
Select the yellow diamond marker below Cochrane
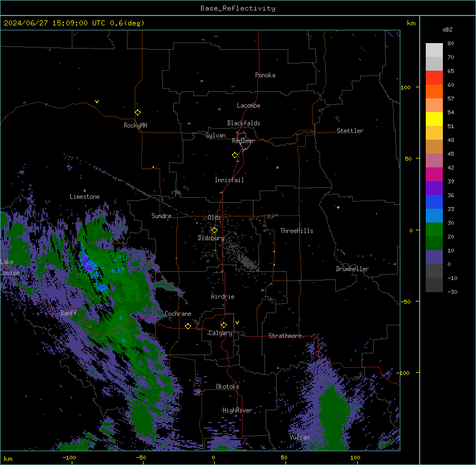[x=188, y=326]
